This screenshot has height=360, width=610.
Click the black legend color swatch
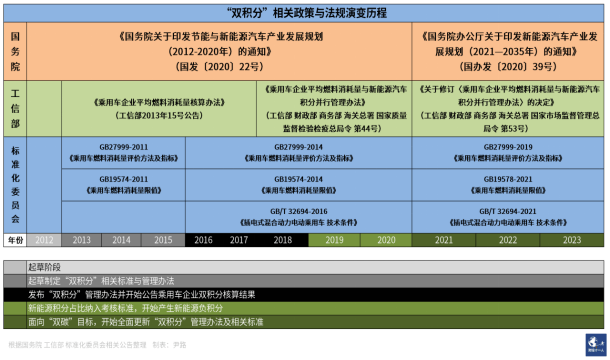pyautogui.click(x=15, y=295)
